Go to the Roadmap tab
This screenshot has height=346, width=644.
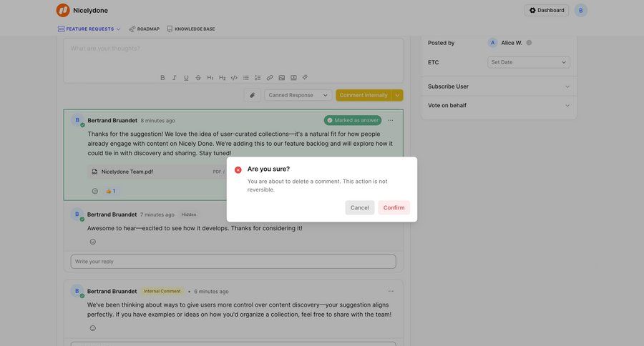(x=144, y=29)
